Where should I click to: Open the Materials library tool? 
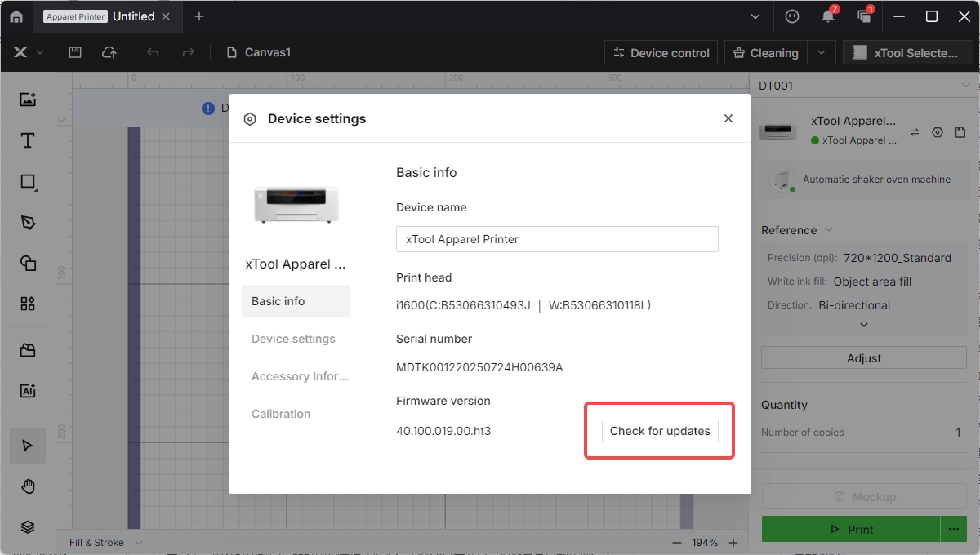(28, 350)
